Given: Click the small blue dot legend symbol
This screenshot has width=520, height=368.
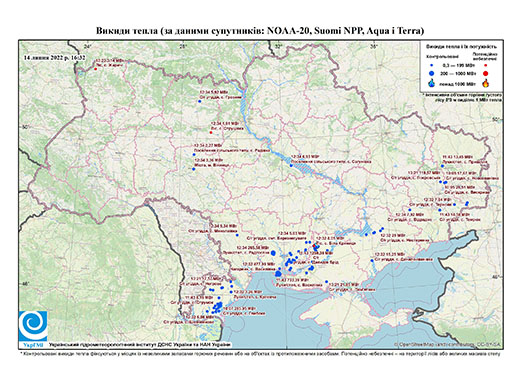Looking at the screenshot, I should tap(432, 65).
